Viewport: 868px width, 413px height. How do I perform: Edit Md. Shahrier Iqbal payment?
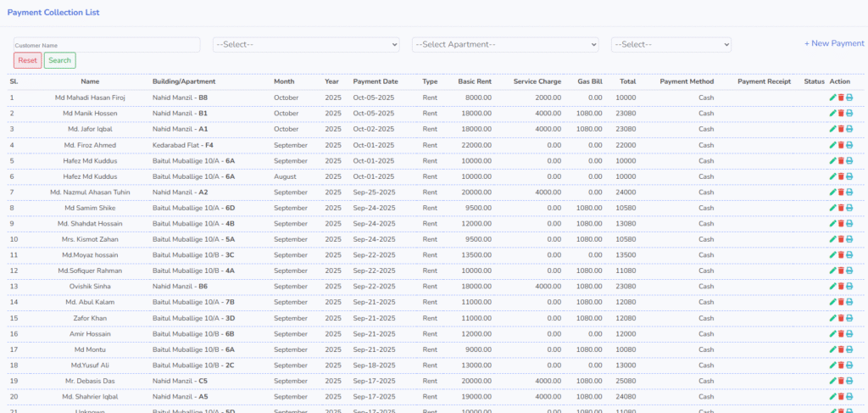click(x=832, y=397)
